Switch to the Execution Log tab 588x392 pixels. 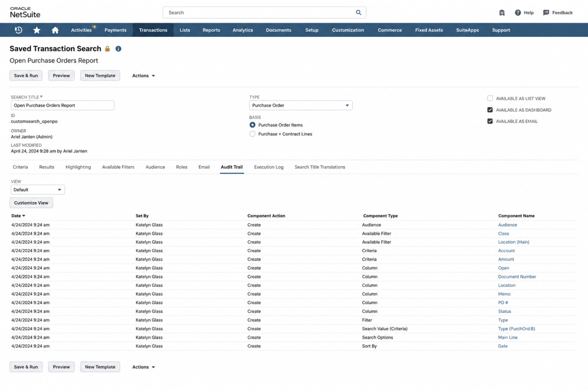pyautogui.click(x=269, y=167)
